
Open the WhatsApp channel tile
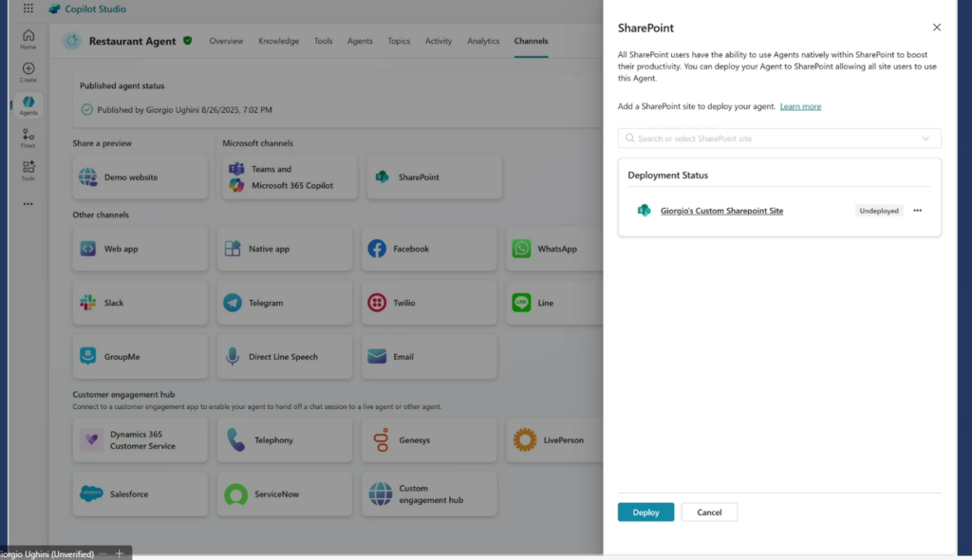pos(554,249)
